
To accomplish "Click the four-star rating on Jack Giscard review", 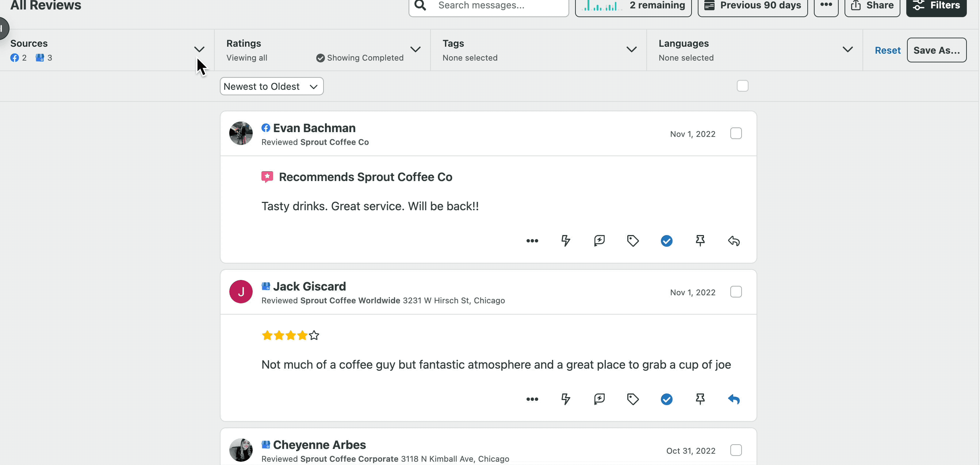I will [290, 335].
